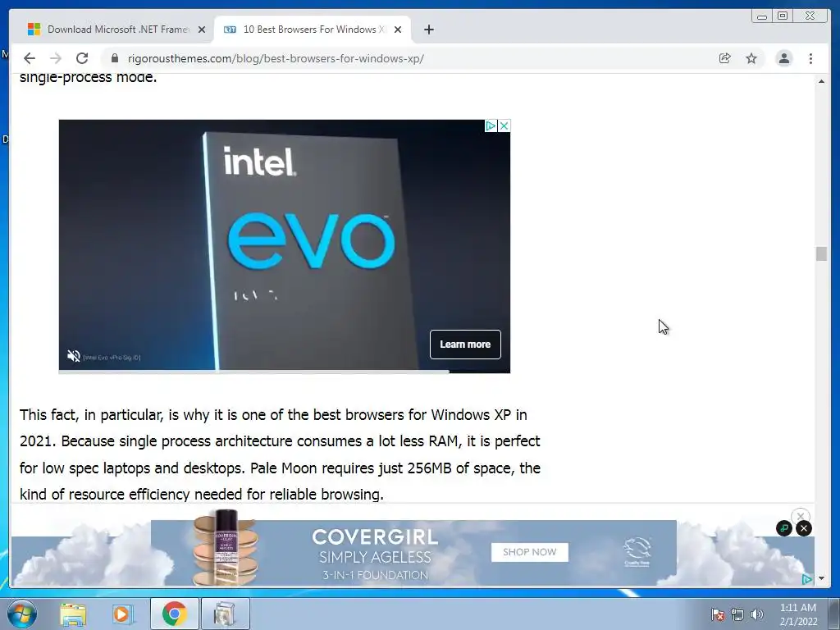The width and height of the screenshot is (840, 630).
Task: Minimize the Chrome window
Action: click(762, 16)
